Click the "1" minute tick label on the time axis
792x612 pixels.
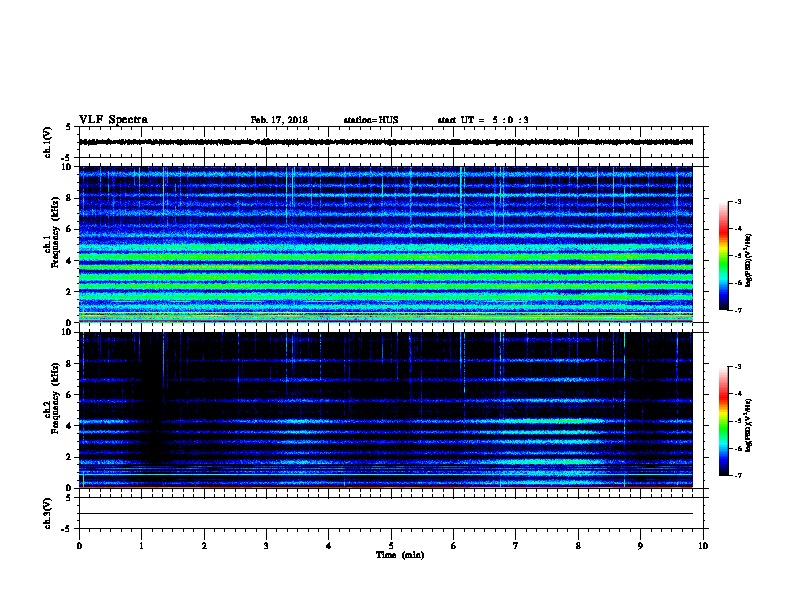point(141,545)
